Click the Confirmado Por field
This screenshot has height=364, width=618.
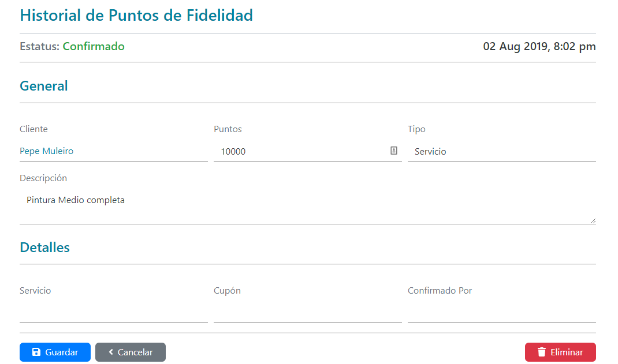[501, 313]
